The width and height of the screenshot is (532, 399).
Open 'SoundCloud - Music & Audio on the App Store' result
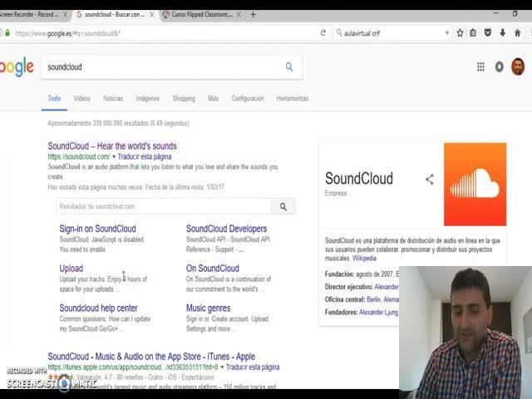pyautogui.click(x=151, y=357)
